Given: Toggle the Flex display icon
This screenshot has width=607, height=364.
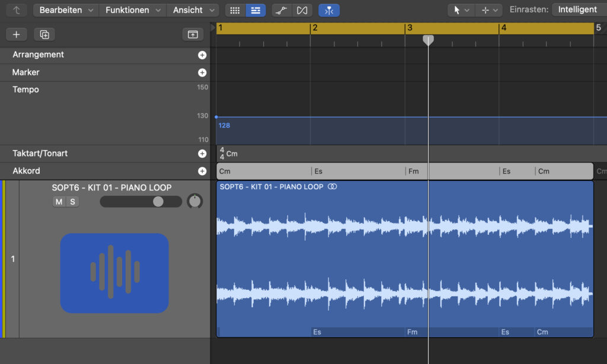Looking at the screenshot, I should [302, 10].
